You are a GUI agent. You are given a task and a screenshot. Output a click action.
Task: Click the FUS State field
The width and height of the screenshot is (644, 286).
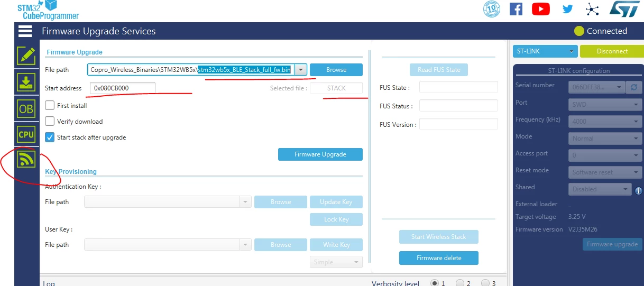(x=458, y=87)
